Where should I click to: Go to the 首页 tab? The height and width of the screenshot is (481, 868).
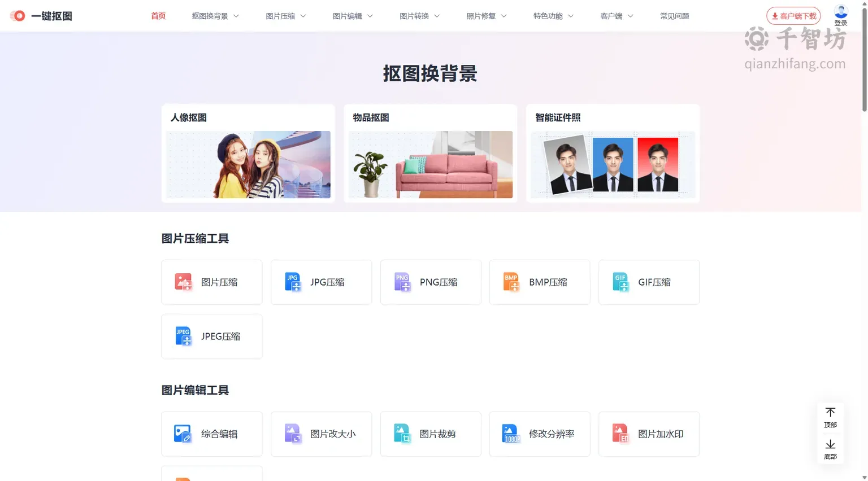158,16
